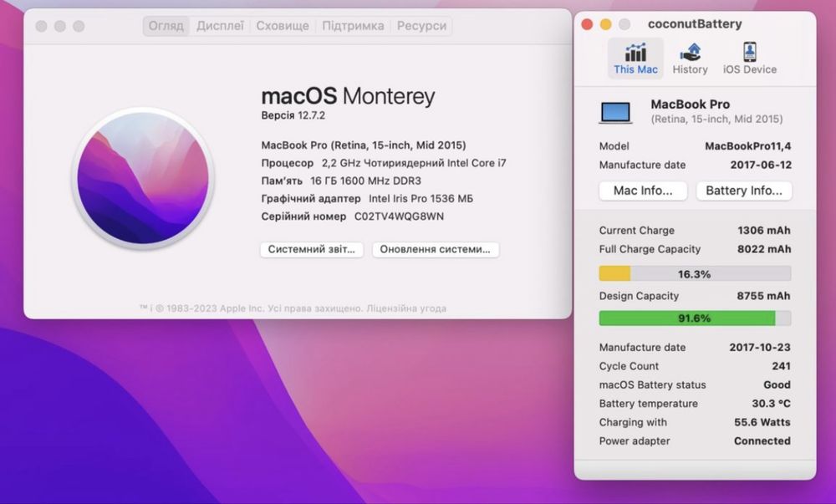This screenshot has width=836, height=504.
Task: Click the 16.3% current charge bar
Action: coord(695,274)
